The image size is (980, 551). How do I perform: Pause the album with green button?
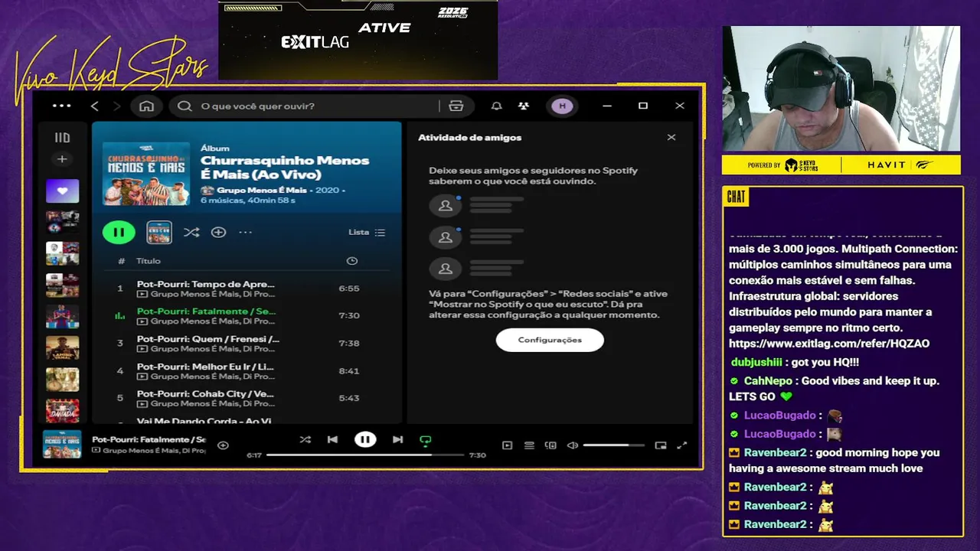tap(119, 232)
